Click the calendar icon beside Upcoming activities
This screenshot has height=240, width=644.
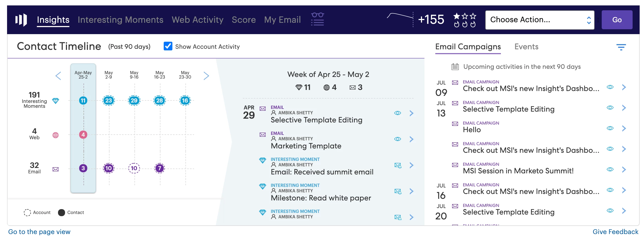tap(455, 67)
